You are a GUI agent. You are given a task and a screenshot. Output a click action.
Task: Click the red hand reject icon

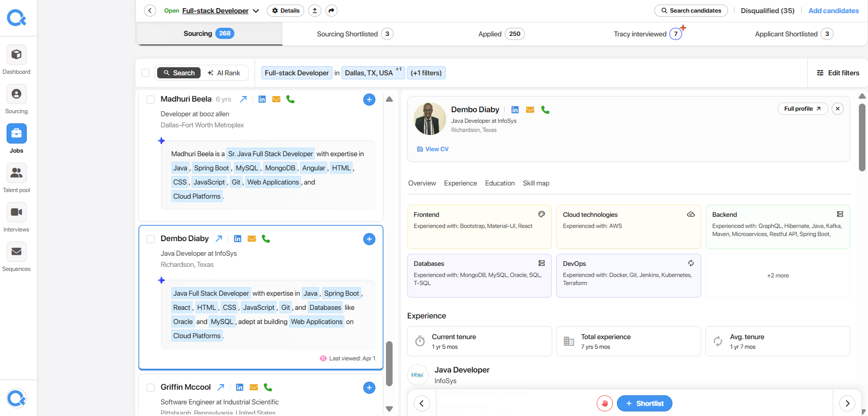click(x=605, y=403)
